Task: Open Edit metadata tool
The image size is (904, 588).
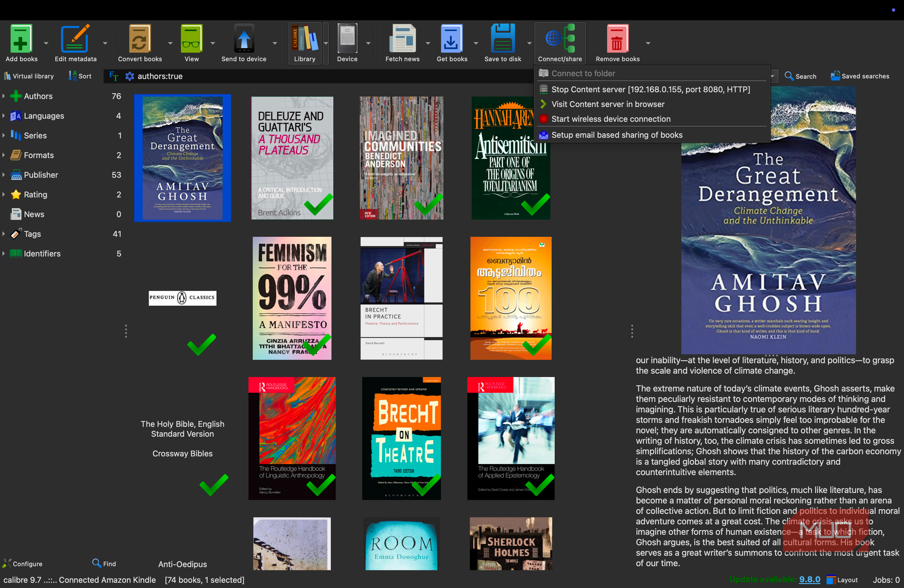Action: pos(76,43)
